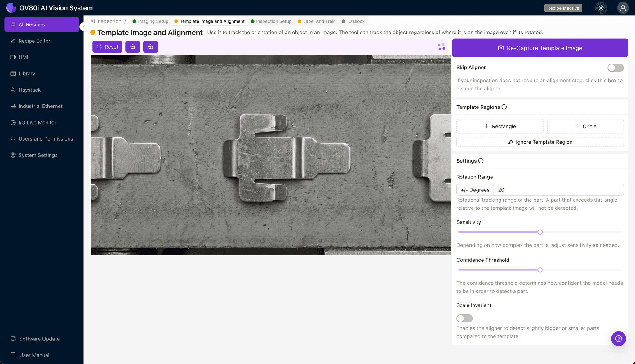Click the Rotation Range degrees input
The height and width of the screenshot is (364, 635).
(558, 190)
